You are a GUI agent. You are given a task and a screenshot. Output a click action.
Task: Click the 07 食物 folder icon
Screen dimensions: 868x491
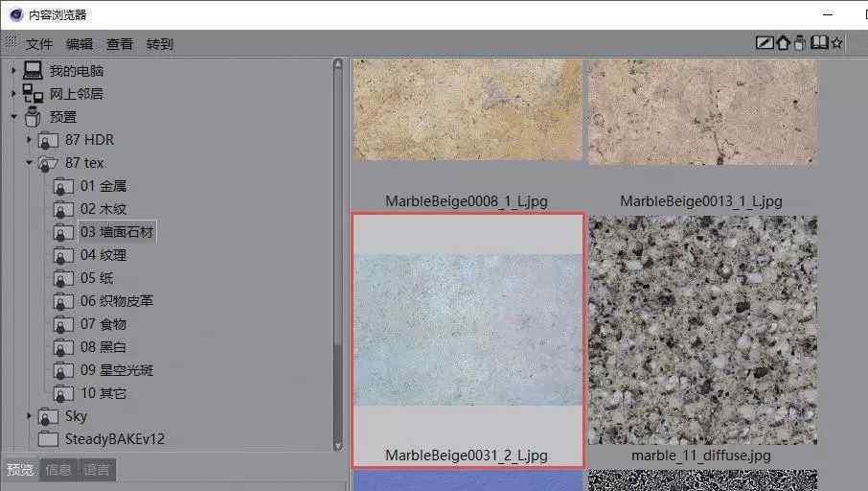tap(63, 325)
